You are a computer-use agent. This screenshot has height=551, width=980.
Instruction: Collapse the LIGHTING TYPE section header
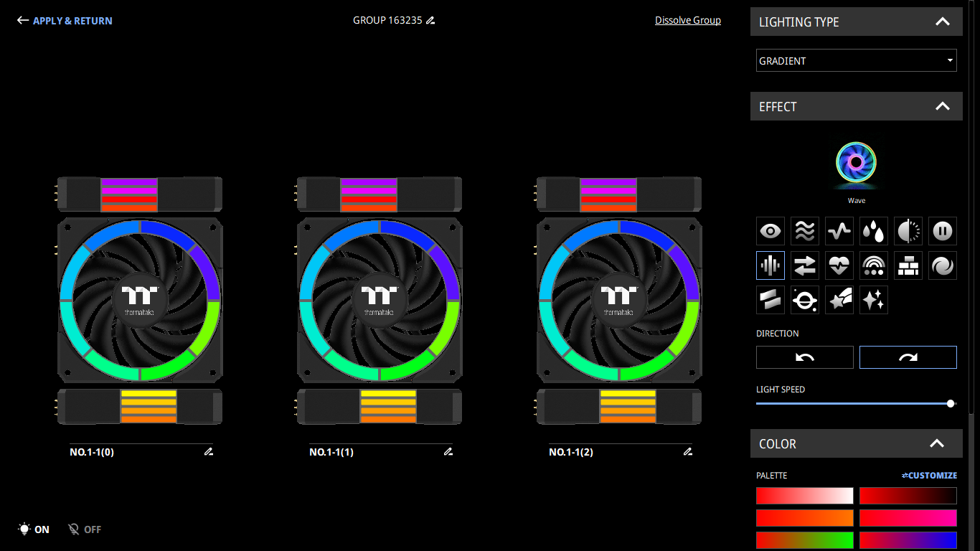tap(943, 22)
